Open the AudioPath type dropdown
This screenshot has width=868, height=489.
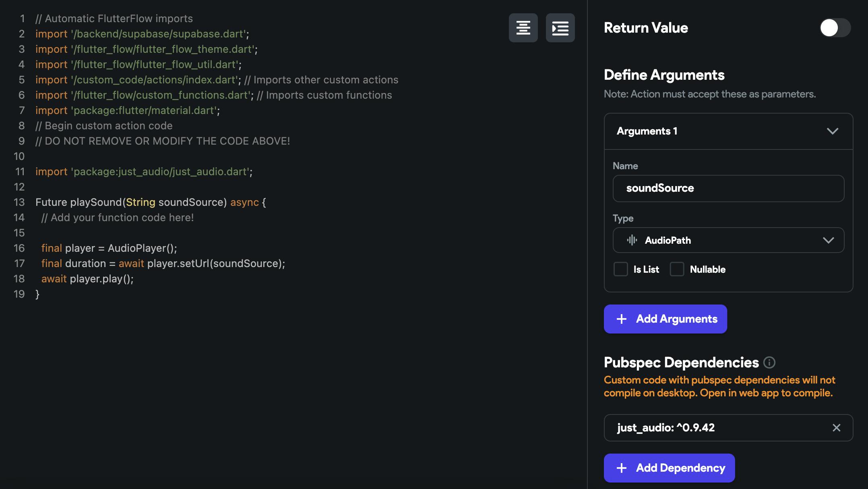pos(828,240)
